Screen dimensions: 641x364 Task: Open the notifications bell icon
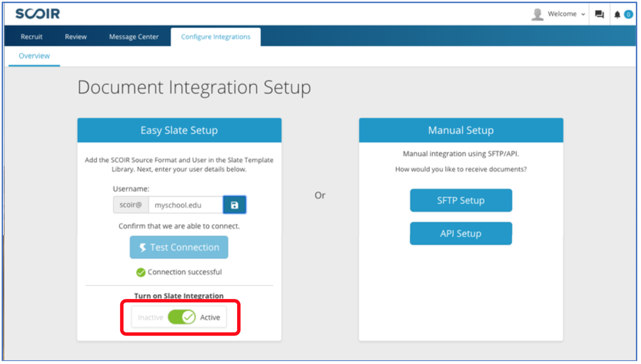pos(617,15)
